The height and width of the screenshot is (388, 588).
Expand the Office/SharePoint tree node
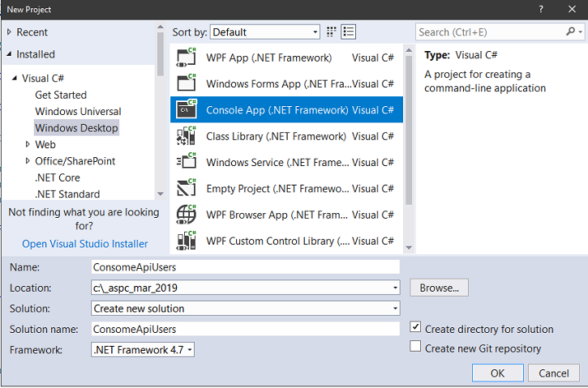pyautogui.click(x=28, y=160)
